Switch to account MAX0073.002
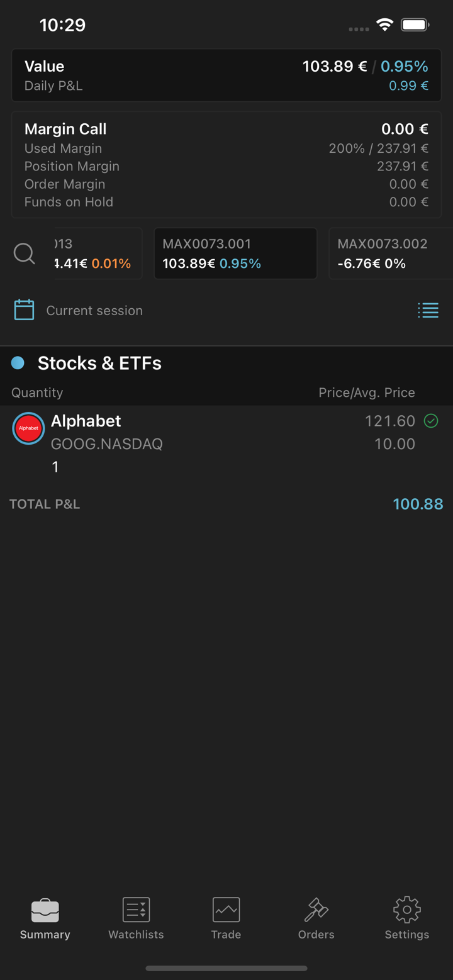 pyautogui.click(x=390, y=253)
